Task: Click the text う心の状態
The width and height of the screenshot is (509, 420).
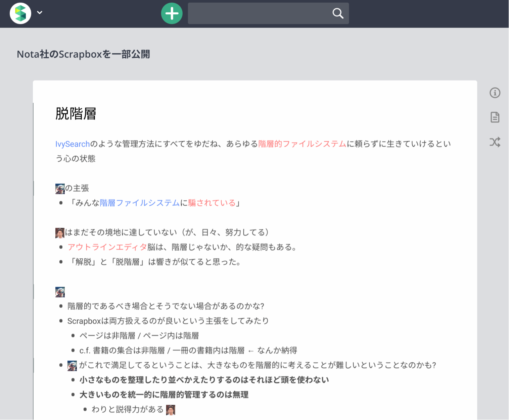Action: coord(76,159)
